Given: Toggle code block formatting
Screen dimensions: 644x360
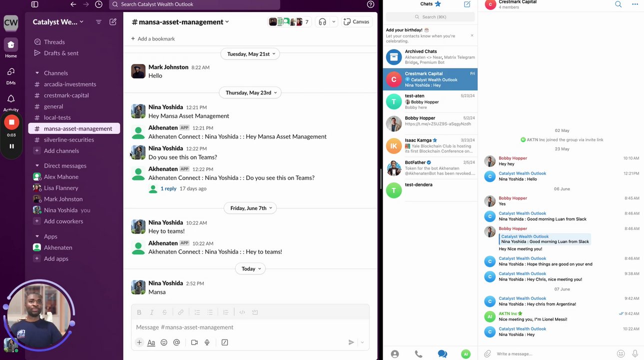Looking at the screenshot, I should point(255,312).
